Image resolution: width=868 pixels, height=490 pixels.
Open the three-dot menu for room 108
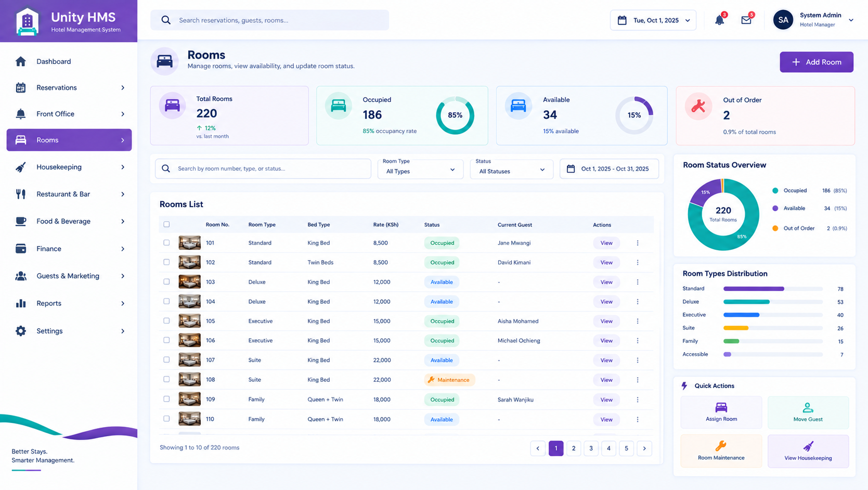click(x=638, y=380)
